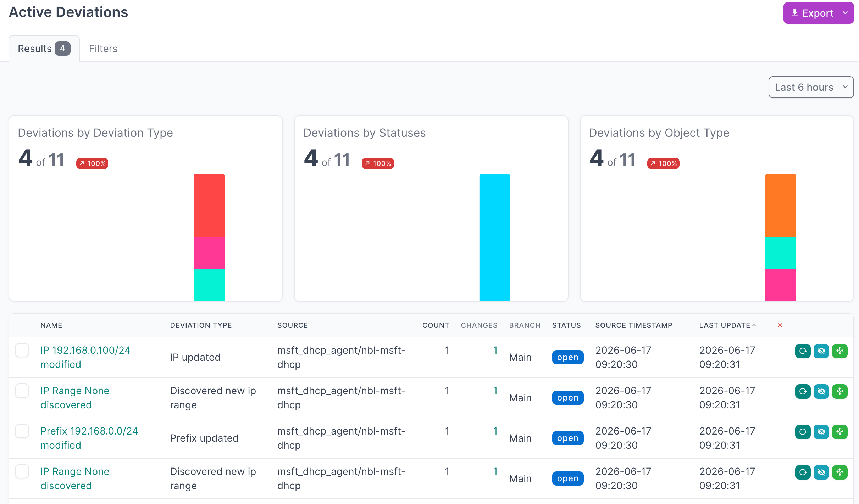Click green move icon on IP 192.168.0.100/24 row

pos(839,351)
